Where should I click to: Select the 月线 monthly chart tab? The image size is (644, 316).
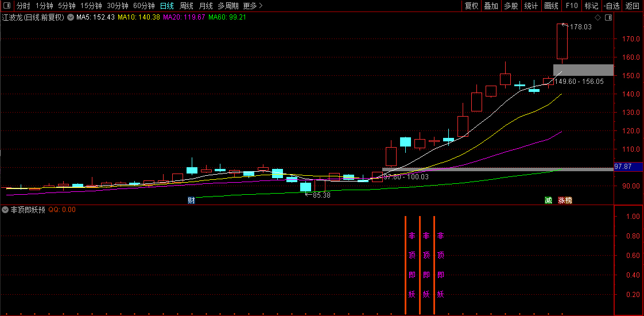coord(205,6)
